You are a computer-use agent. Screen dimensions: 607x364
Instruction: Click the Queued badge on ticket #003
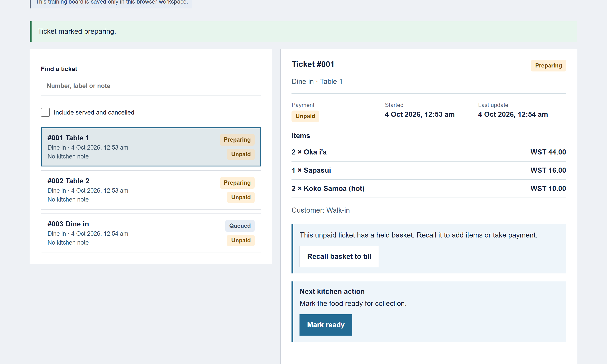tap(240, 226)
